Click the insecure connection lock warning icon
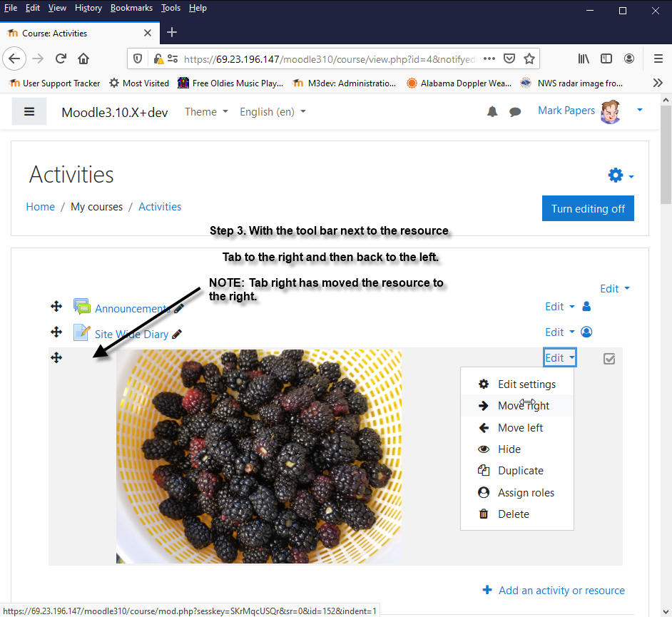Screen dimensions: 672x617 (x=158, y=58)
